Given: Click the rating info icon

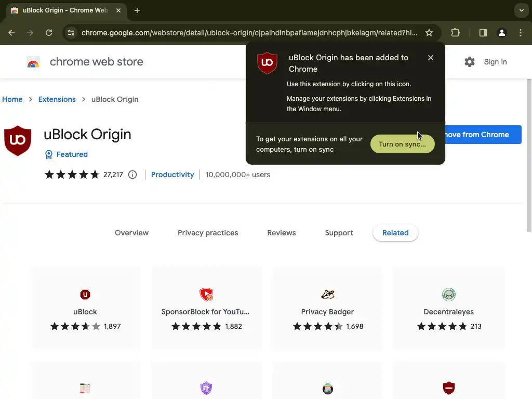Looking at the screenshot, I should (x=132, y=175).
